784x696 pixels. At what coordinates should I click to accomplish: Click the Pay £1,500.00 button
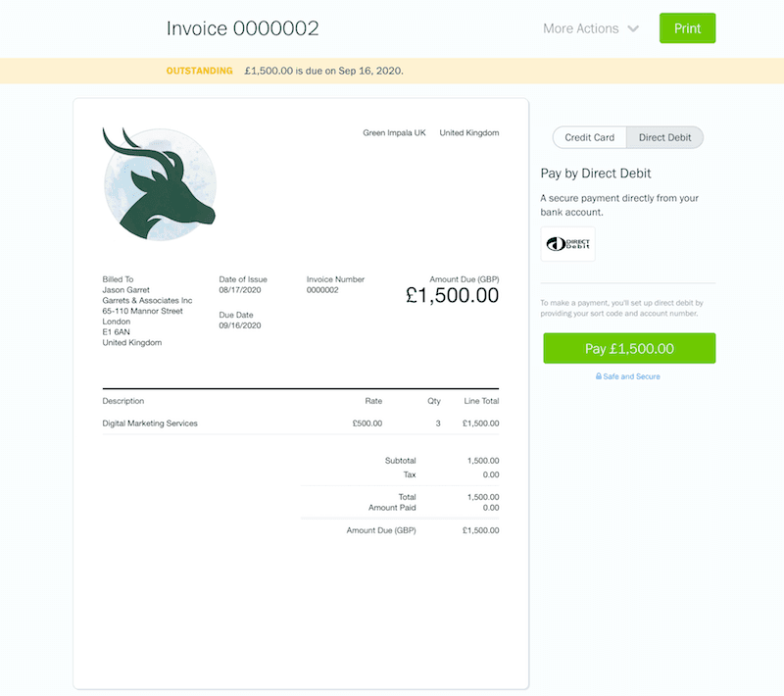click(x=629, y=348)
